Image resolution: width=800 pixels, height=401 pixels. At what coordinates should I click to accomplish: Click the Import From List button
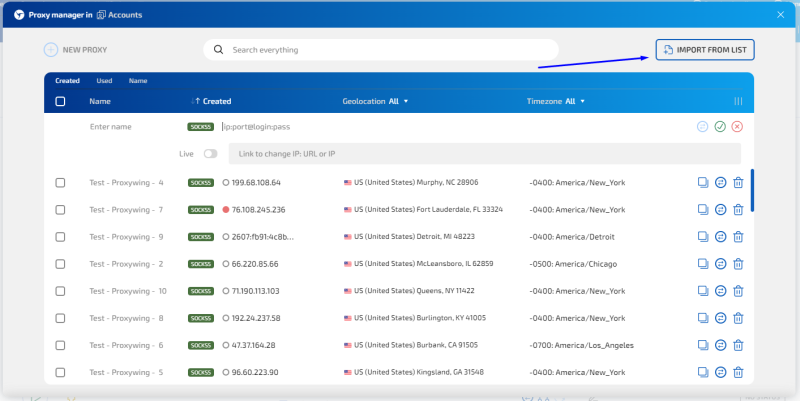tap(705, 49)
